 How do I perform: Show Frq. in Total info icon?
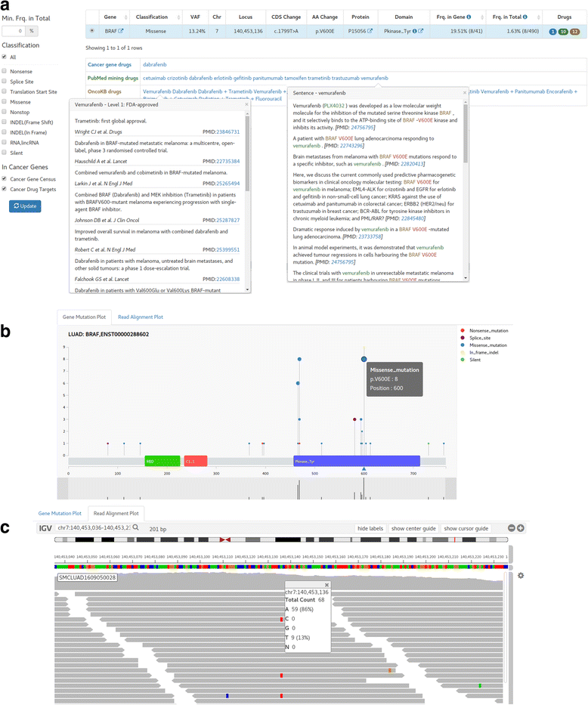[525, 17]
